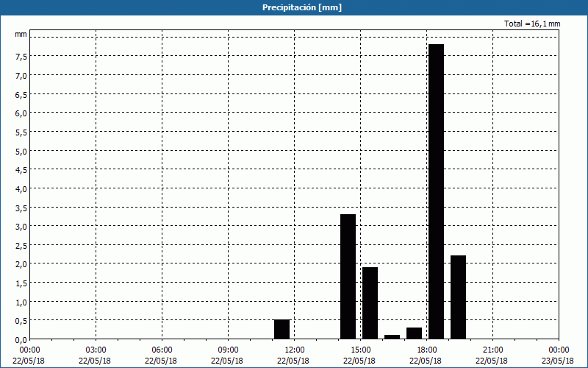Click the 09:00 22/05/18 axis label
Viewport: 588px width, 368px height.
(x=228, y=355)
